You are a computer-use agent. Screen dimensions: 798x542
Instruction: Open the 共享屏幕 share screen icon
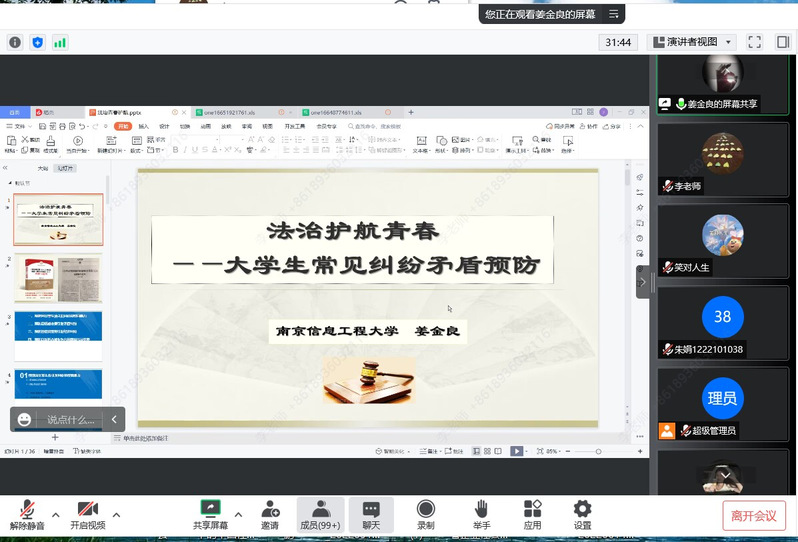210,513
